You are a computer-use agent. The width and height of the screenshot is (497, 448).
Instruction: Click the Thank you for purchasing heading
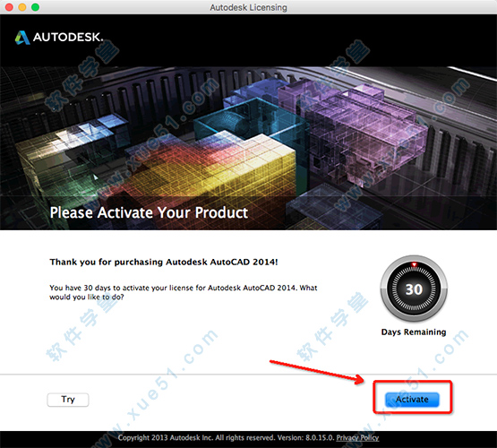pyautogui.click(x=164, y=262)
